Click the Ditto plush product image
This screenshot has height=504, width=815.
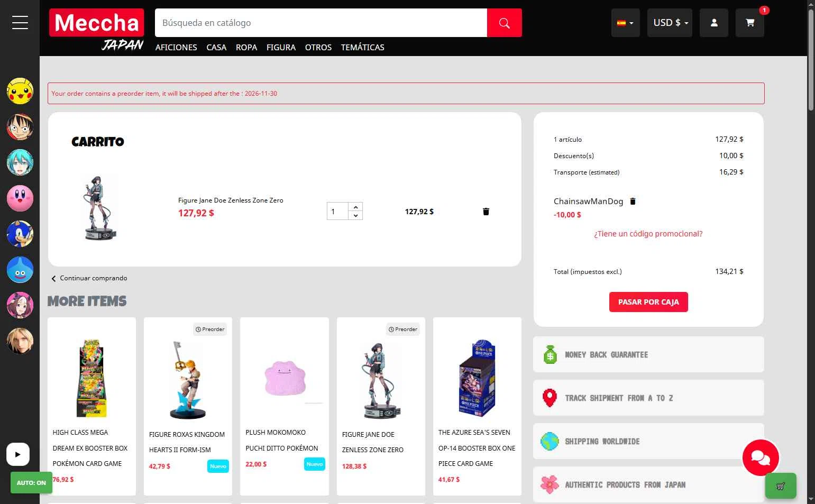(285, 378)
